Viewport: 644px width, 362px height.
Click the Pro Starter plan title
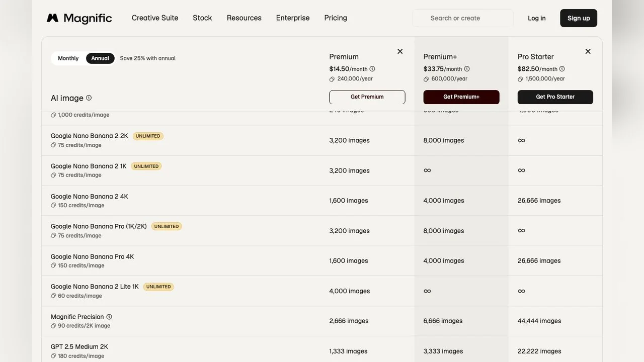point(536,57)
